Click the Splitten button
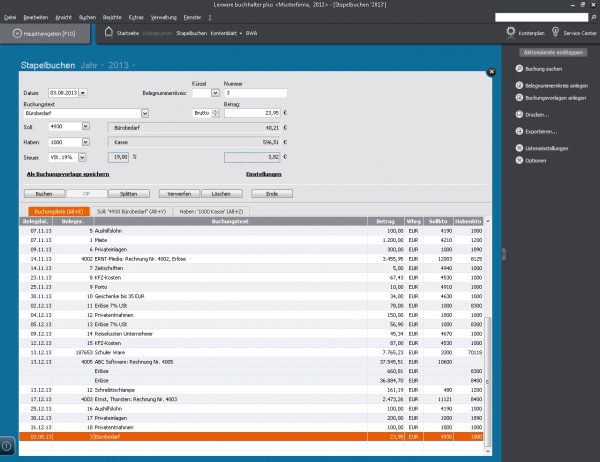 point(129,194)
